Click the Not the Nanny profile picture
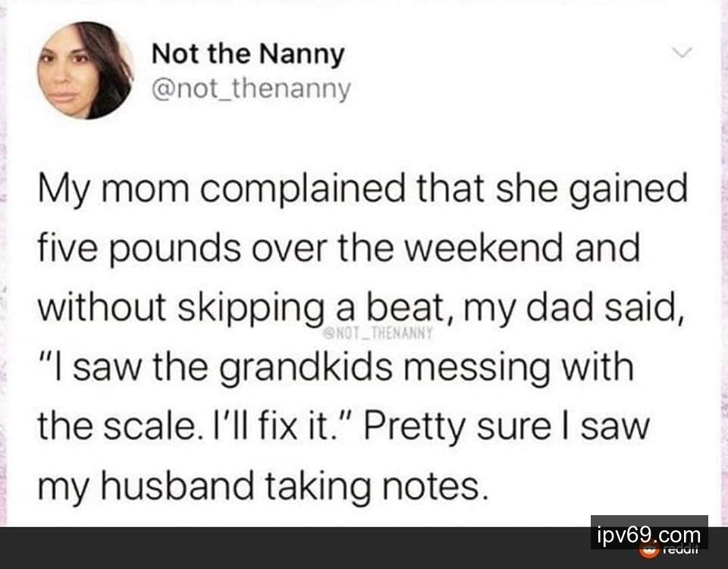Image resolution: width=728 pixels, height=569 pixels. 85,71
